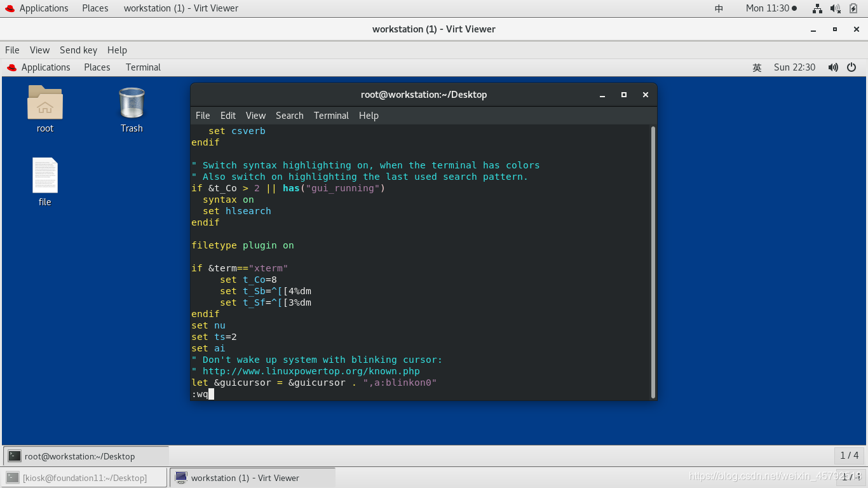This screenshot has height=488, width=868.
Task: Click the line 'set ts=2'
Action: (214, 337)
